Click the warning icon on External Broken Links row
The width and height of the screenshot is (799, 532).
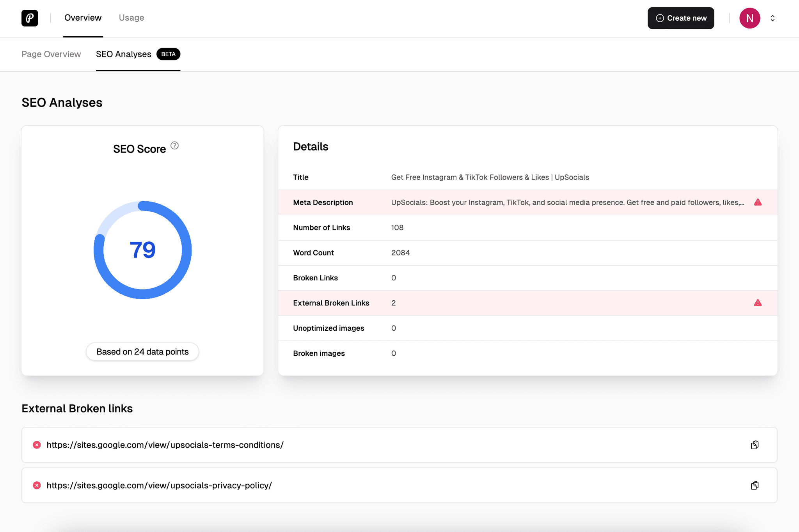pyautogui.click(x=758, y=303)
